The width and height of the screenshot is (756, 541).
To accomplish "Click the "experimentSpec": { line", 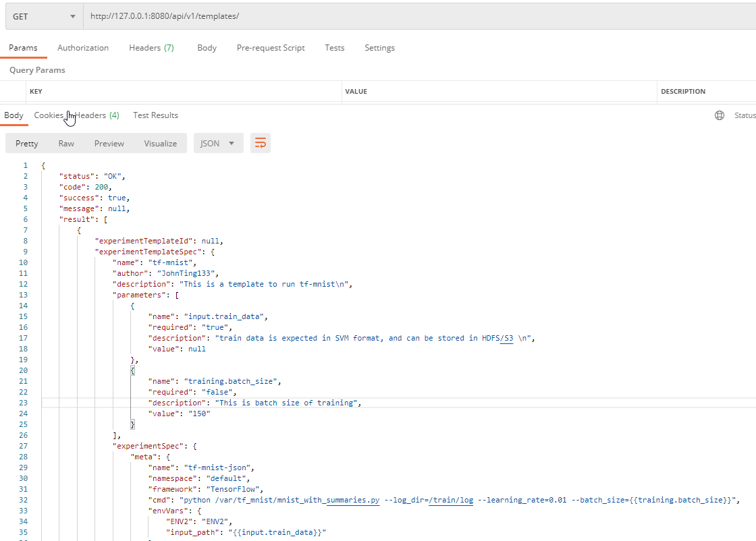I will [155, 446].
